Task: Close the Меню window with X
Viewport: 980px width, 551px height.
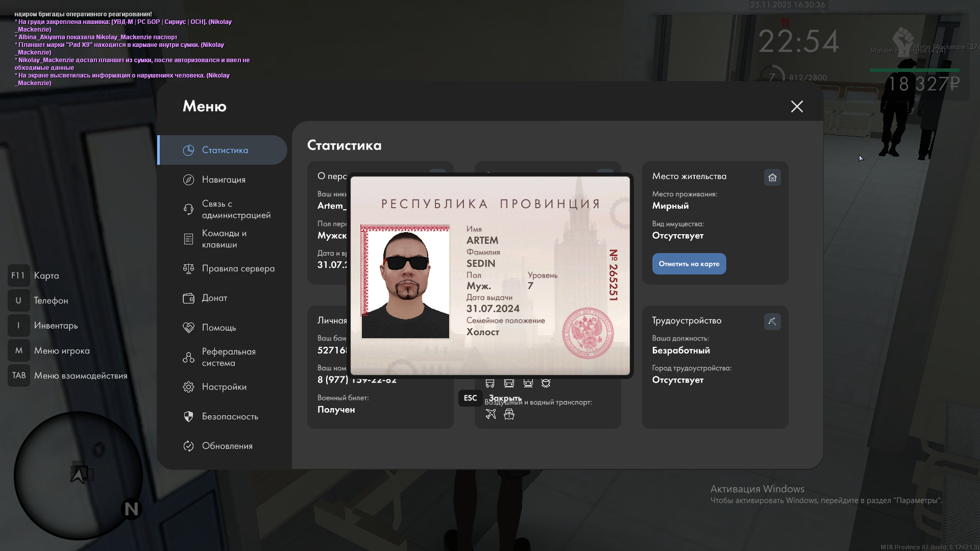Action: [797, 106]
